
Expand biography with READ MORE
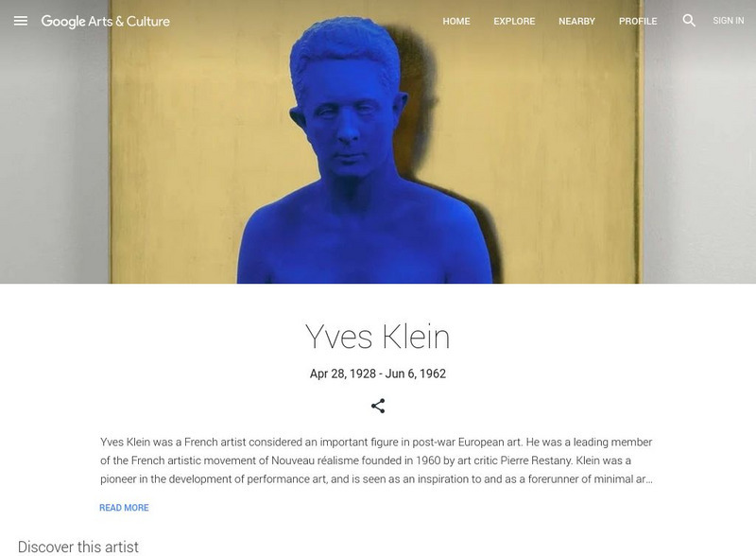124,508
